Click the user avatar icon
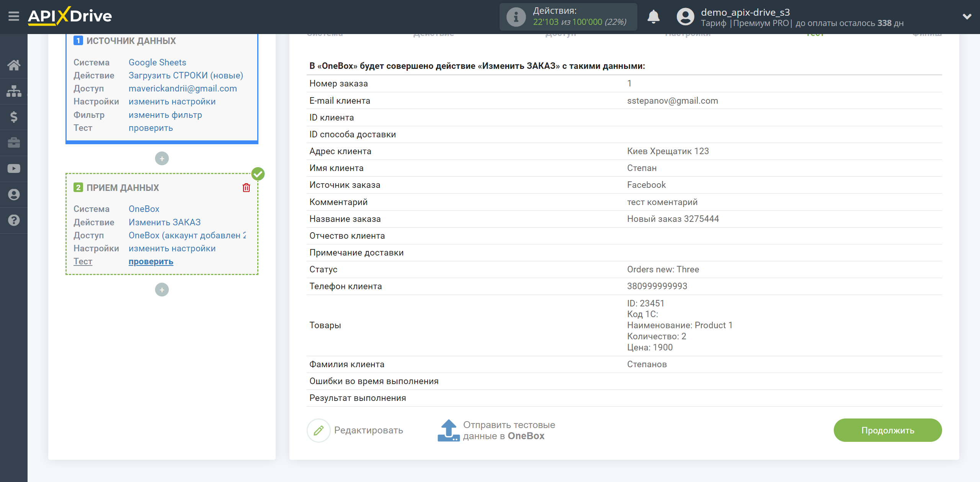 (685, 17)
